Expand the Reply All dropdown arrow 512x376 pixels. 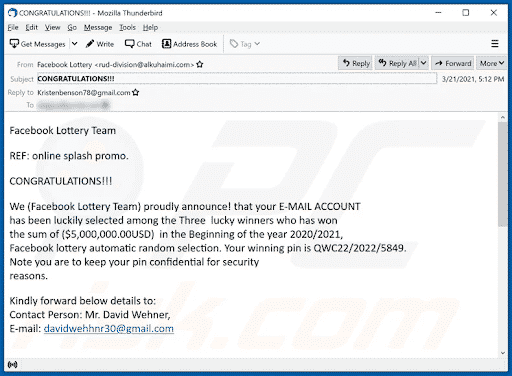point(423,63)
